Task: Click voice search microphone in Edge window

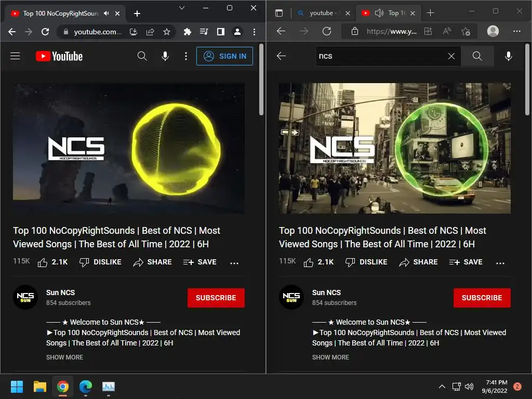Action: tap(508, 56)
